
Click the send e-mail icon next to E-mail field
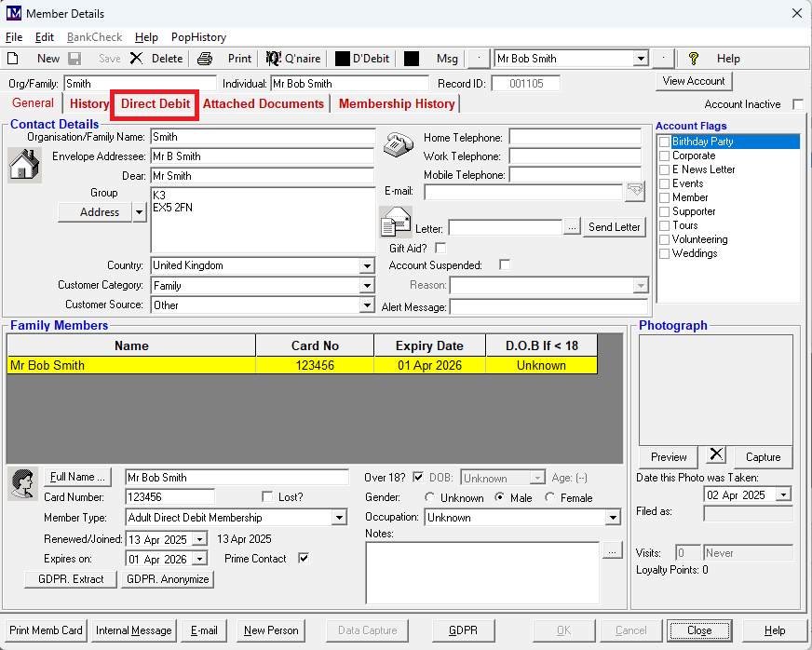click(x=635, y=191)
